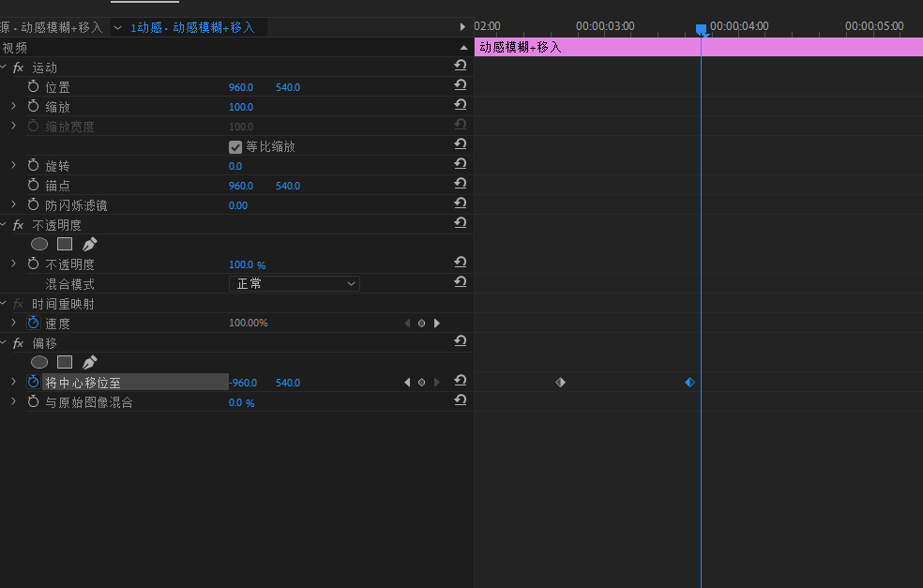Edit the 缩放 value 100.0
The image size is (923, 588).
click(x=241, y=107)
